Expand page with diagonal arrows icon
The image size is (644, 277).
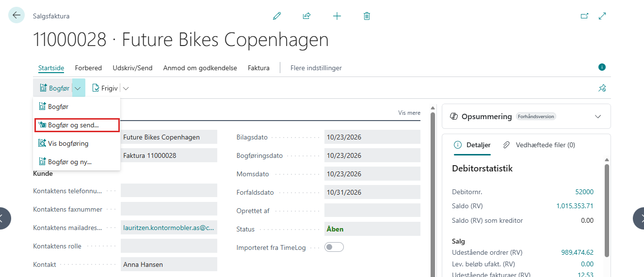pos(602,16)
